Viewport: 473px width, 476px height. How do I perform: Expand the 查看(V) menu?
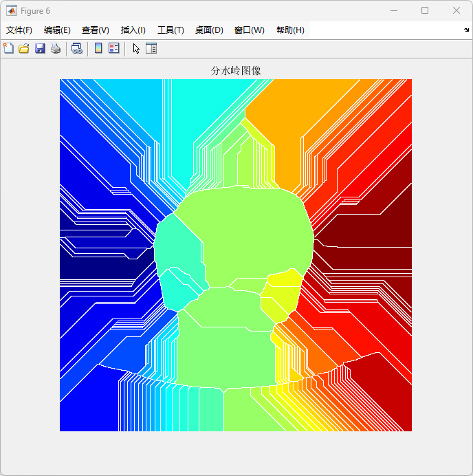point(96,30)
